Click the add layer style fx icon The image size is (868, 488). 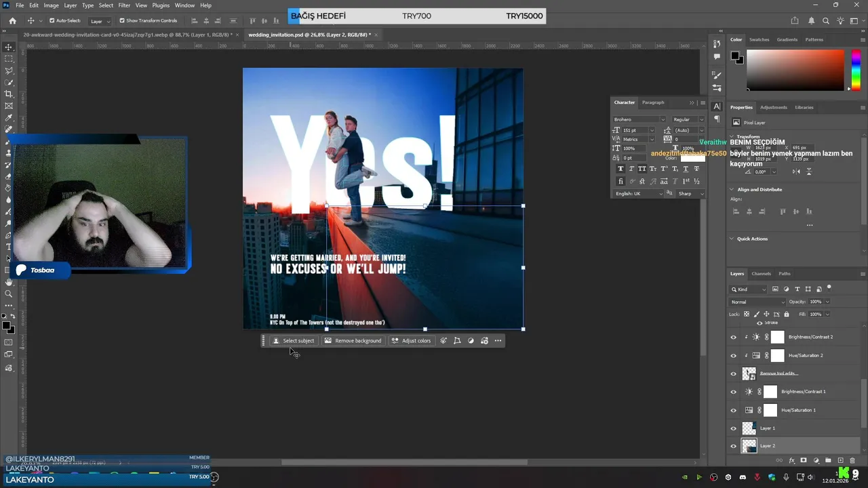[x=791, y=460]
